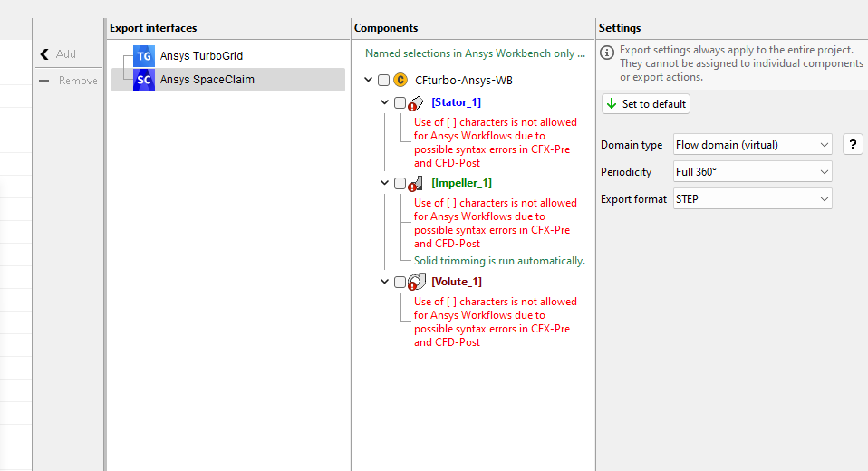Click the Ansys SpaceClaim SC icon

[x=144, y=80]
